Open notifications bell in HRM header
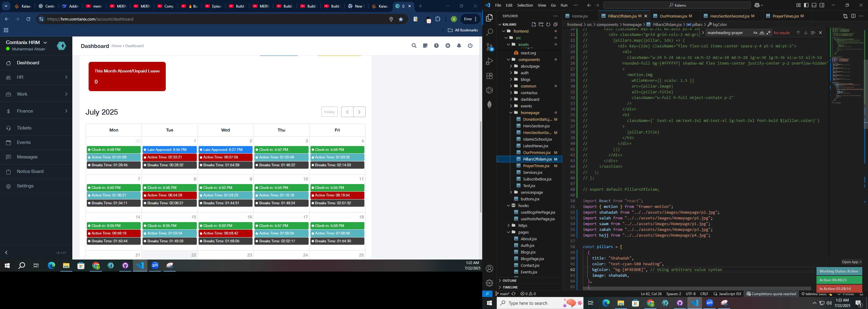The image size is (868, 309). 459,46
